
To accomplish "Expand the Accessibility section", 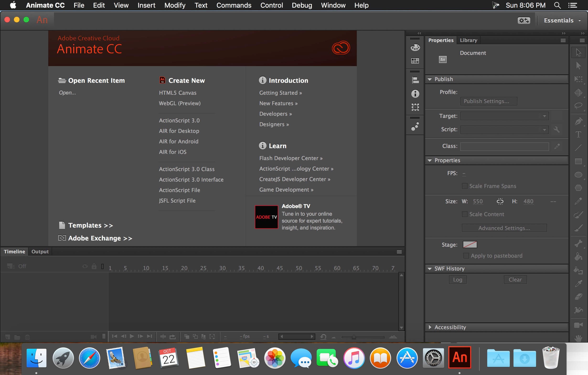I will tap(430, 327).
